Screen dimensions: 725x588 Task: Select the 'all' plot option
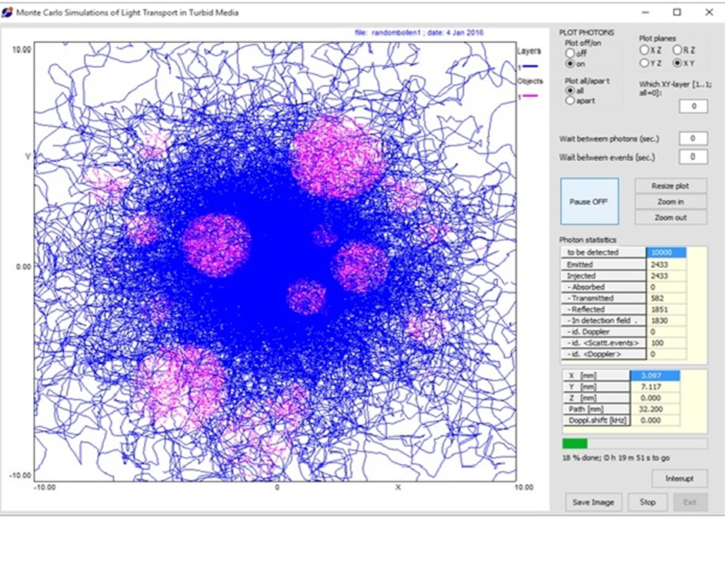(570, 90)
